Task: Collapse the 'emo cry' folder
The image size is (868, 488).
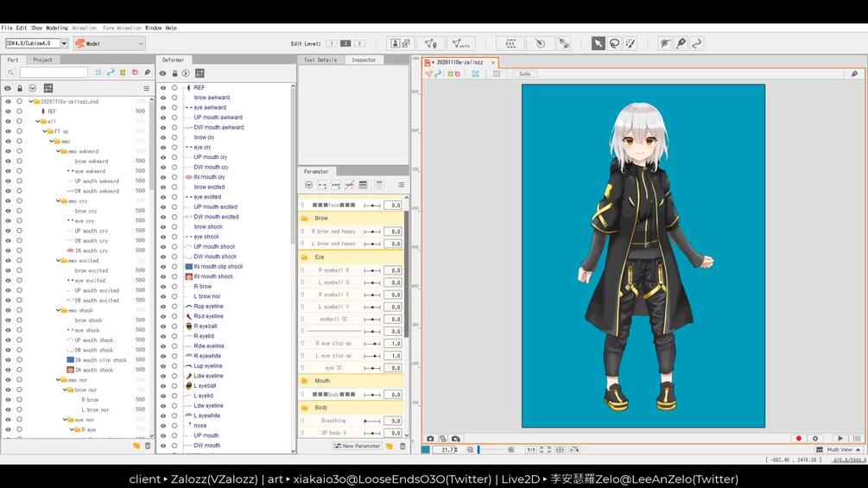Action: click(x=58, y=201)
